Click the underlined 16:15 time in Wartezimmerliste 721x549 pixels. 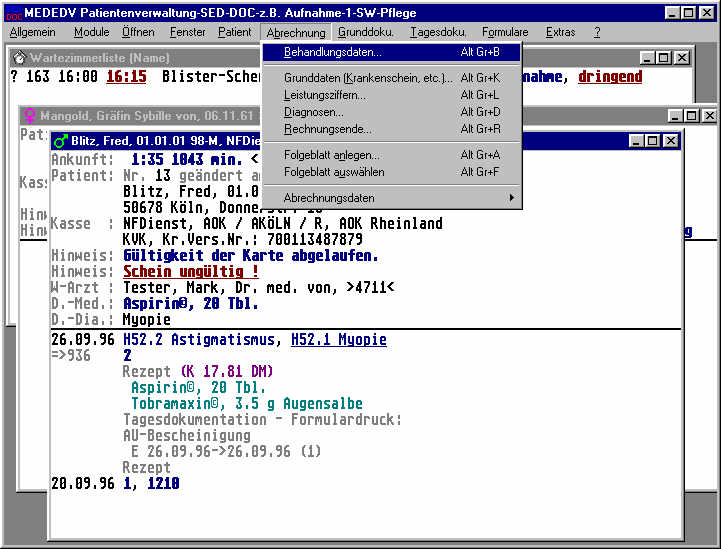[126, 77]
